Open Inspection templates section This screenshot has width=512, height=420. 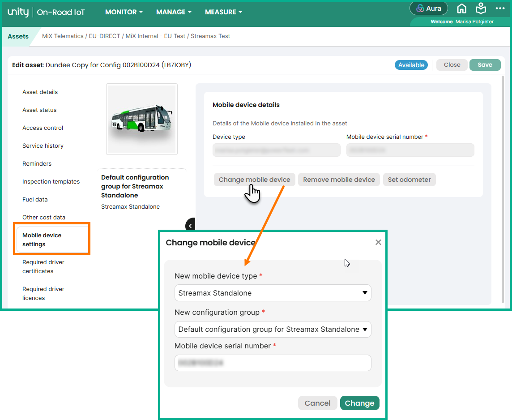point(51,182)
